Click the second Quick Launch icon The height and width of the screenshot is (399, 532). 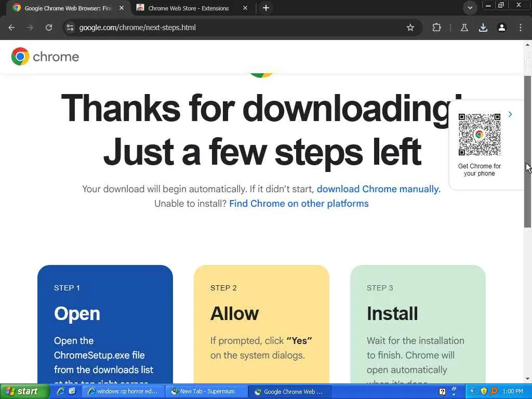[x=72, y=392]
